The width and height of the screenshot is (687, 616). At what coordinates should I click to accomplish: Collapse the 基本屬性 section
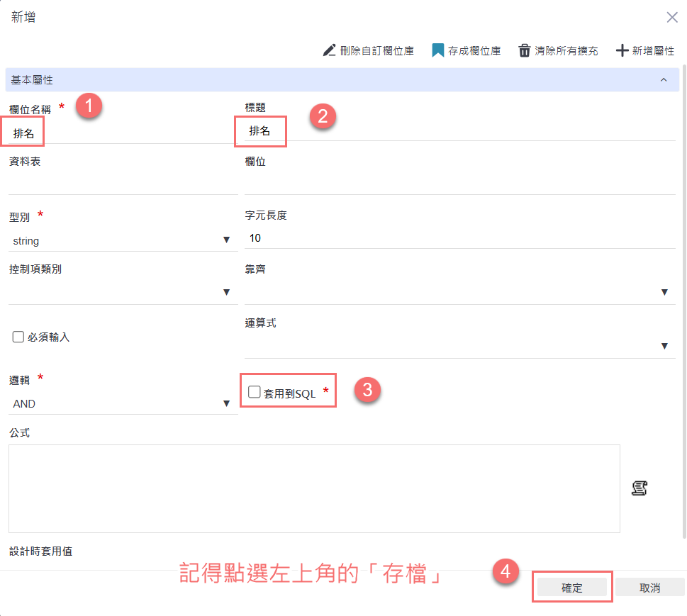point(664,80)
